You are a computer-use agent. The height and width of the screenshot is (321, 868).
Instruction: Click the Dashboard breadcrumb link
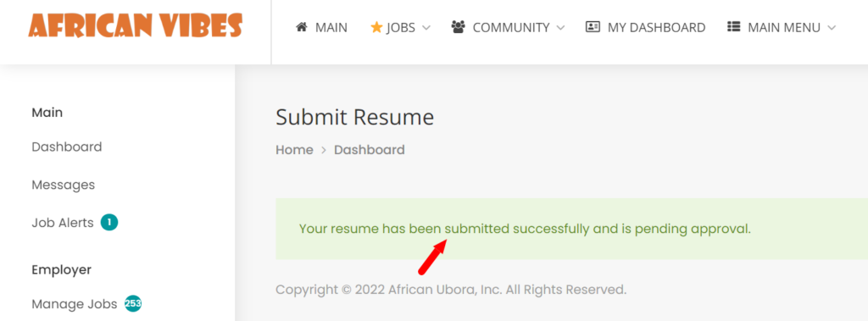pos(370,149)
